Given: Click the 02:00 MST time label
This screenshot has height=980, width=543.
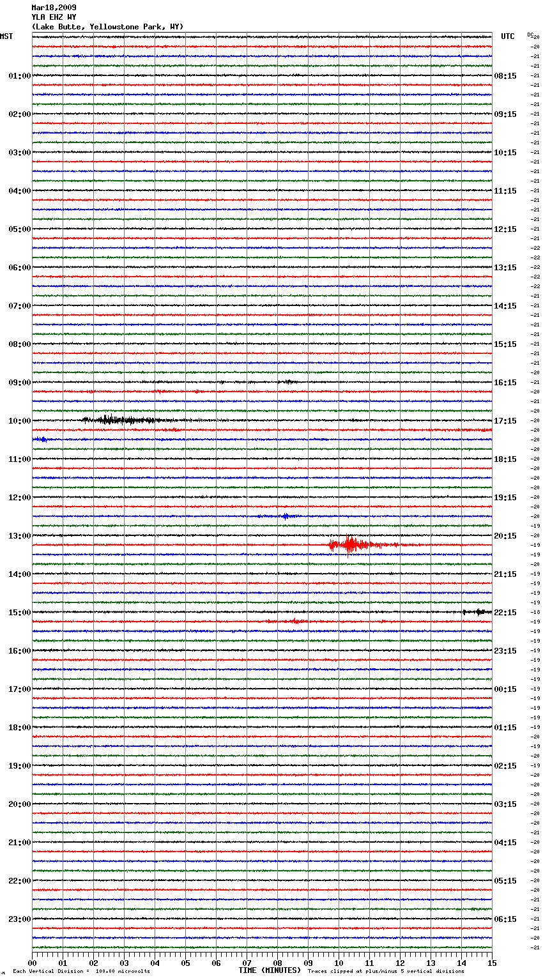Looking at the screenshot, I should tap(20, 114).
